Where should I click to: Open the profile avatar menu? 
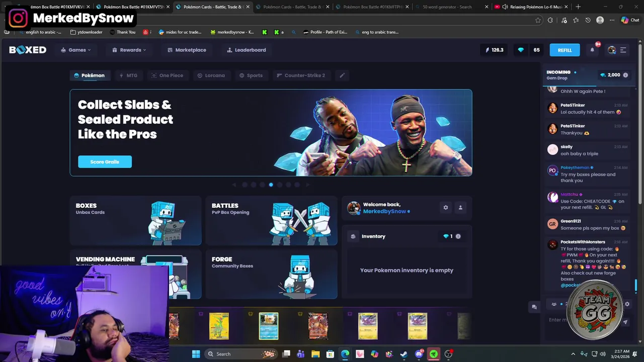612,50
